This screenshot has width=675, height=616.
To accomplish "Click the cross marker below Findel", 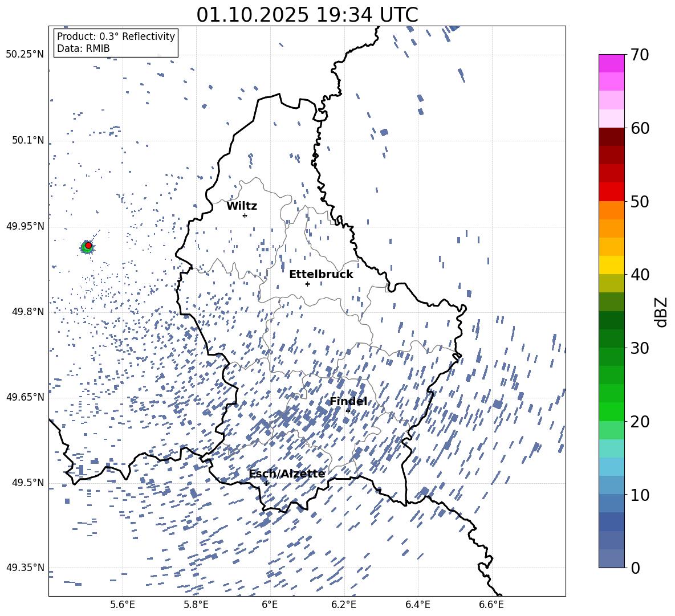I will coord(348,411).
